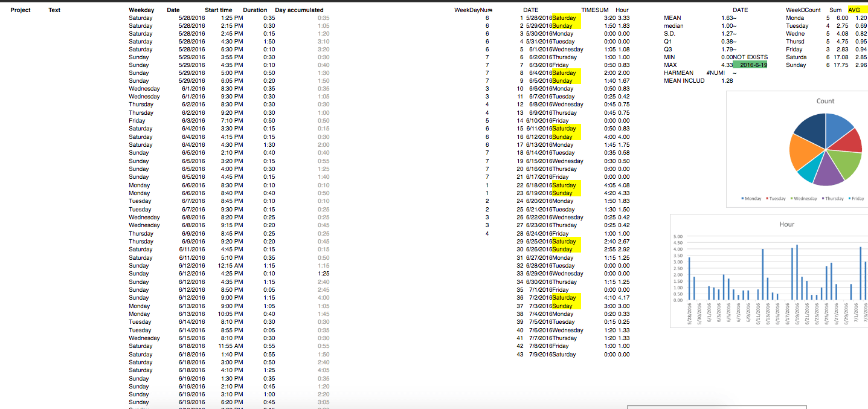Select the Project column header
868x409 pixels.
pos(21,10)
